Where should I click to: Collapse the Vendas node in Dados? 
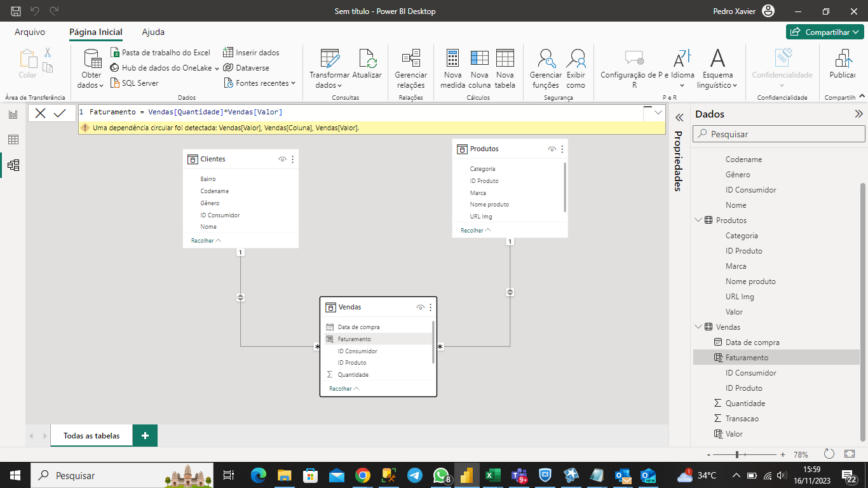[x=699, y=327]
